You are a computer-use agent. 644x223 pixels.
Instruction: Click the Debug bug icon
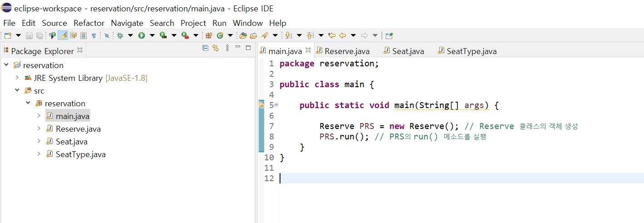pyautogui.click(x=120, y=35)
